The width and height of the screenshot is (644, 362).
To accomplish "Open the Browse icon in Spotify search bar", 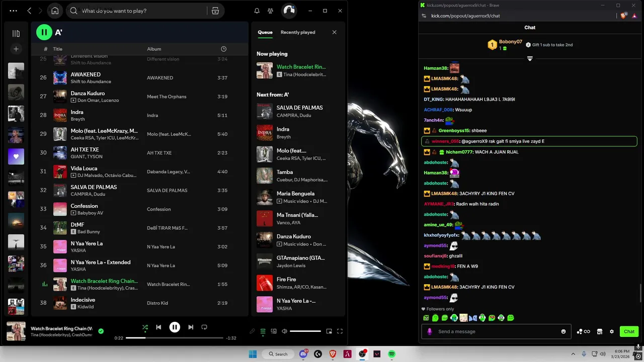I will click(x=215, y=11).
